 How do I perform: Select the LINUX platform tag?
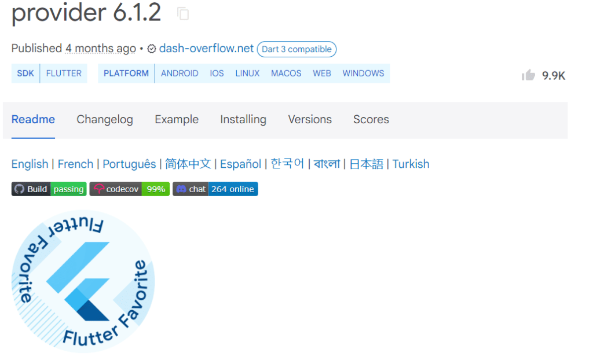pyautogui.click(x=247, y=73)
